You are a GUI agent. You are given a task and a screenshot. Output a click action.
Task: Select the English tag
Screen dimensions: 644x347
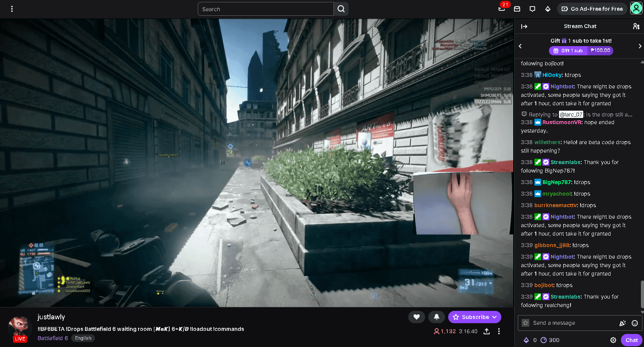[83, 338]
